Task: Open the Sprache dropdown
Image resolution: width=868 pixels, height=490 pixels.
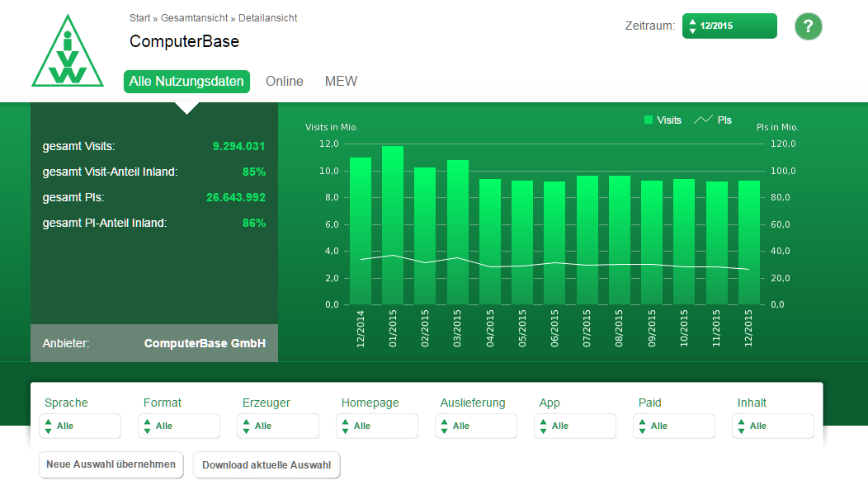Action: coord(80,426)
